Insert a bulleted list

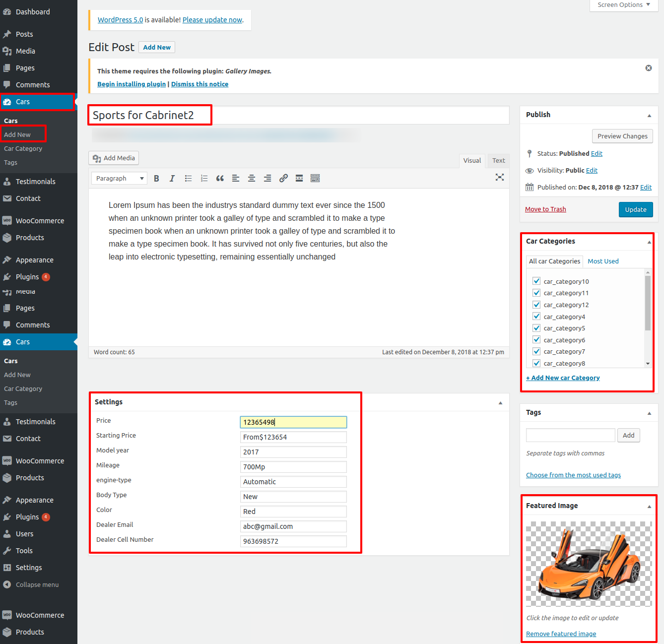188,179
